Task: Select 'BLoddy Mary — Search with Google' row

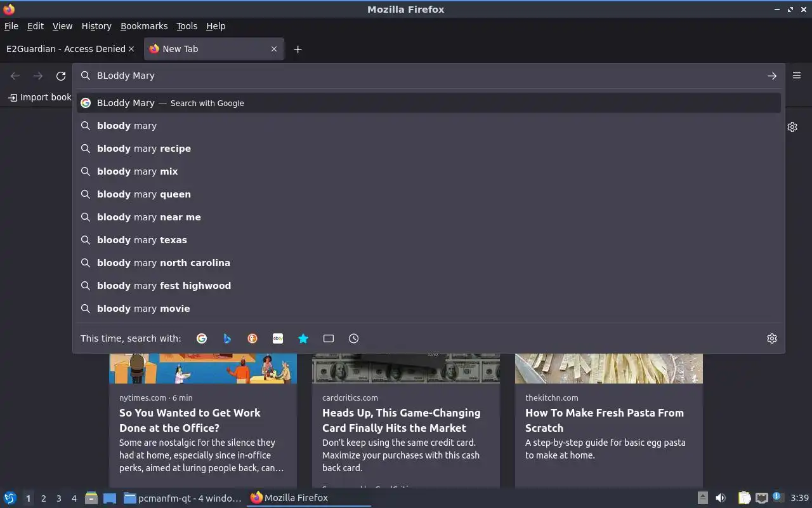Action: [x=429, y=103]
